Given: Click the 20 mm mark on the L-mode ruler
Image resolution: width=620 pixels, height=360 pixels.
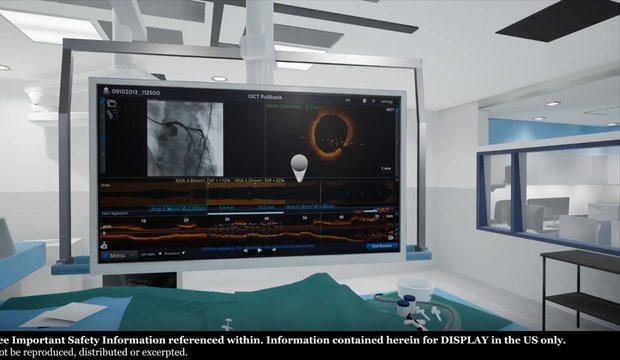Looking at the screenshot, I should point(186,220).
